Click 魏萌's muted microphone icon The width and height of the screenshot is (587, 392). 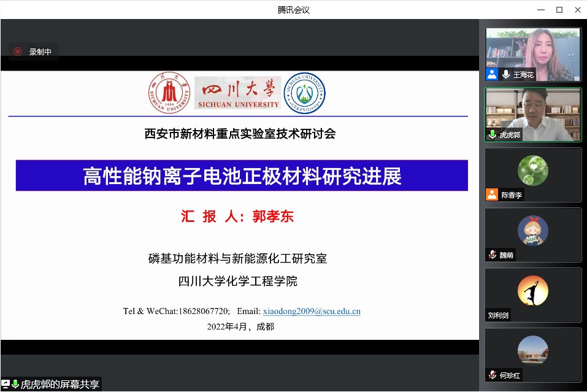(x=492, y=255)
